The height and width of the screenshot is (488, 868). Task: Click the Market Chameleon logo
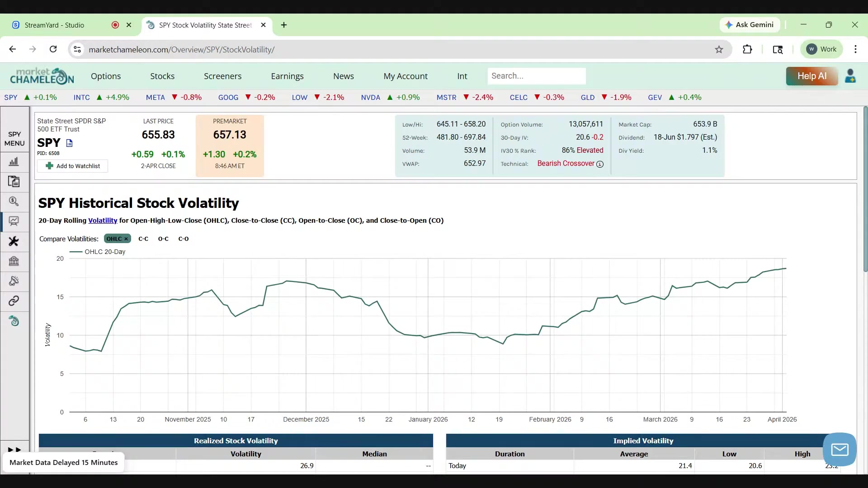pyautogui.click(x=42, y=76)
